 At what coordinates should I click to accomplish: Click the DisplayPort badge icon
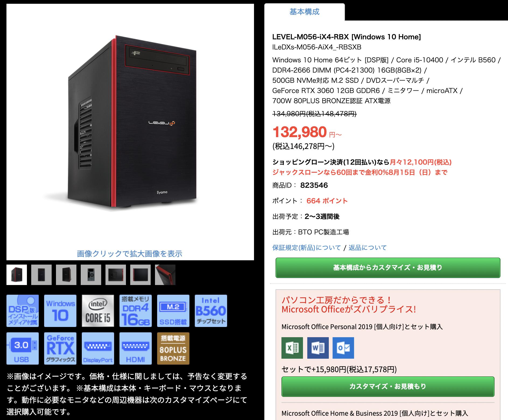click(x=98, y=348)
